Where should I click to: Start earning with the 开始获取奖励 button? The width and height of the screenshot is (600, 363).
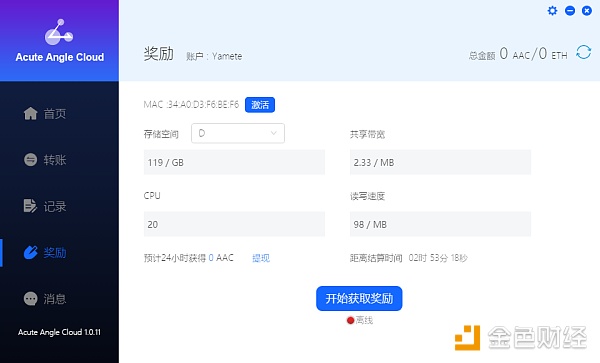[359, 298]
